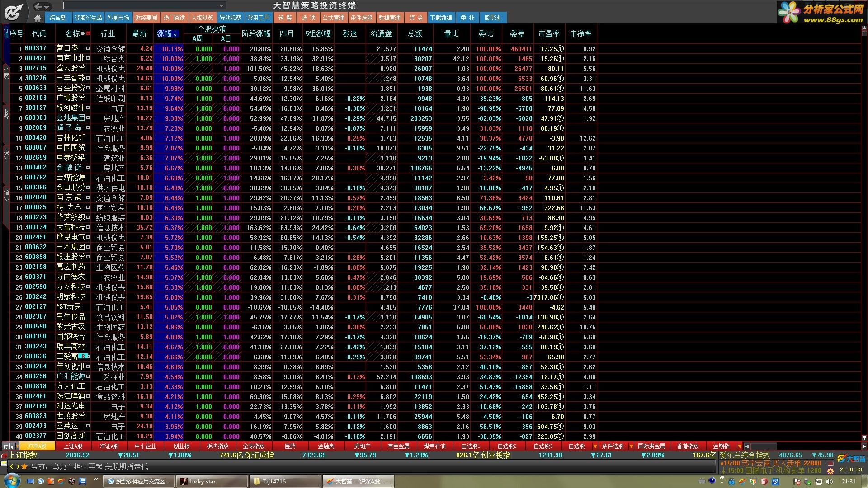Screen dimensions: 868x488
Task: Click the horizontal scrollbar right arrow
Action: (864, 446)
